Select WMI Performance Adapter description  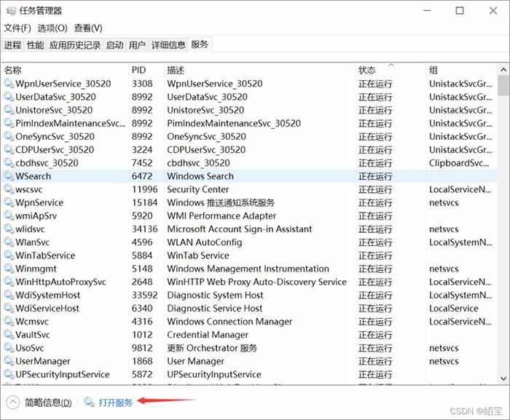(221, 216)
